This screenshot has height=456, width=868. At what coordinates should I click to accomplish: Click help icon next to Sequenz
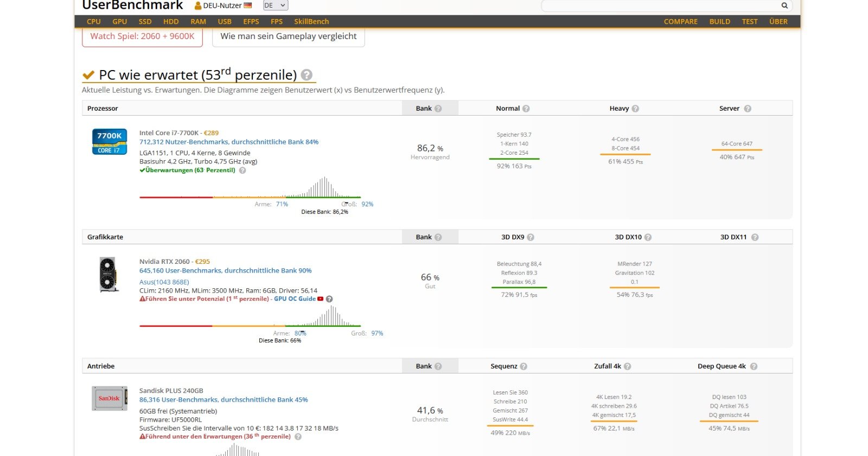pyautogui.click(x=524, y=366)
